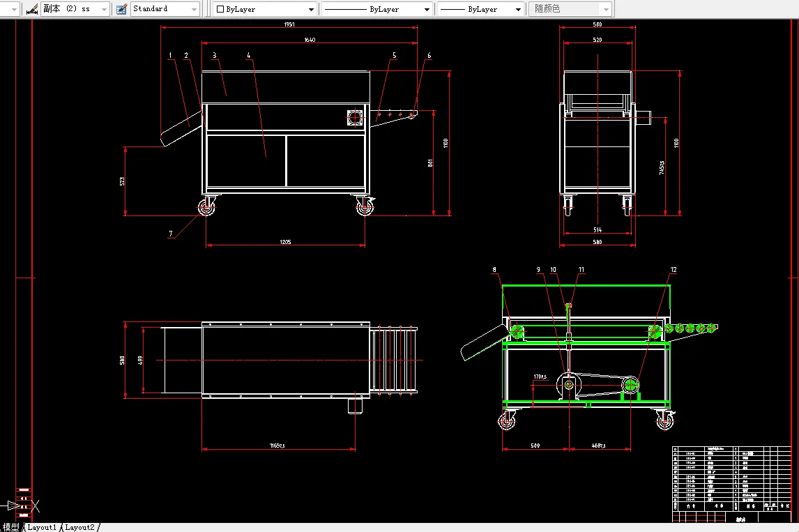Click the ByLayer color swatch box

[220, 9]
